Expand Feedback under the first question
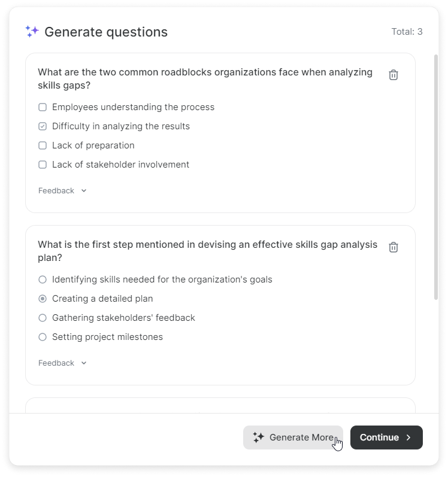Image resolution: width=448 pixels, height=477 pixels. coord(63,191)
